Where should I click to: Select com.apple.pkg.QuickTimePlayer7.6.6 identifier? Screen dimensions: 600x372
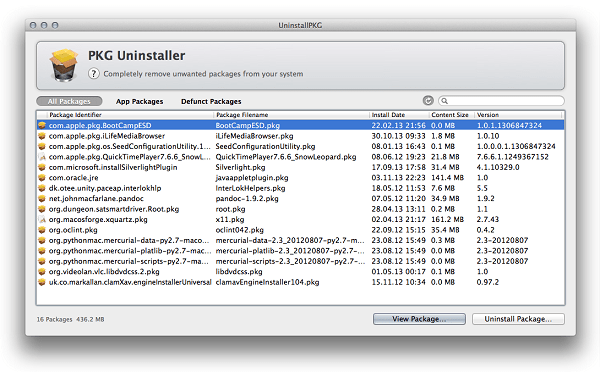point(130,157)
